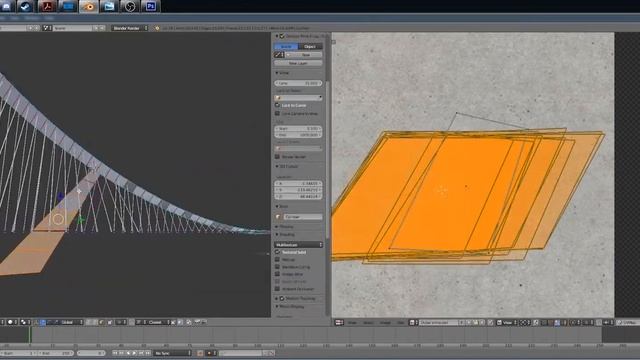Open OBS Studio from the taskbar
The height and width of the screenshot is (360, 640).
coord(130,6)
